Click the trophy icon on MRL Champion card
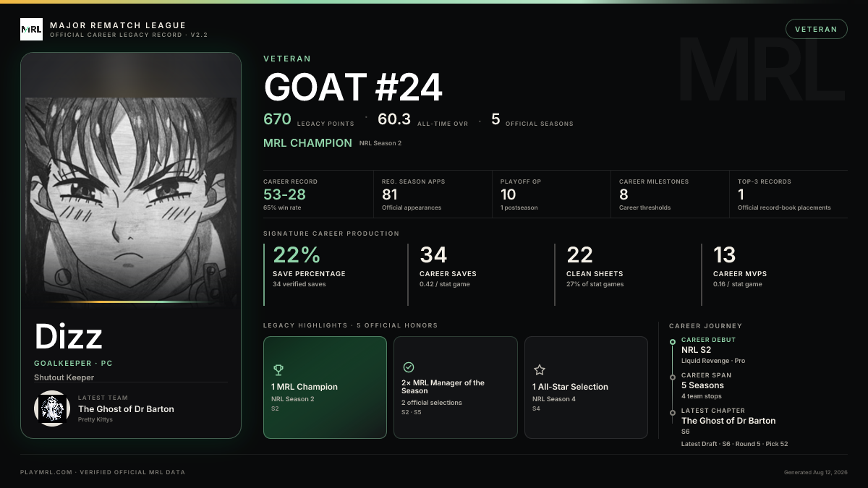The width and height of the screenshot is (868, 488). click(278, 370)
